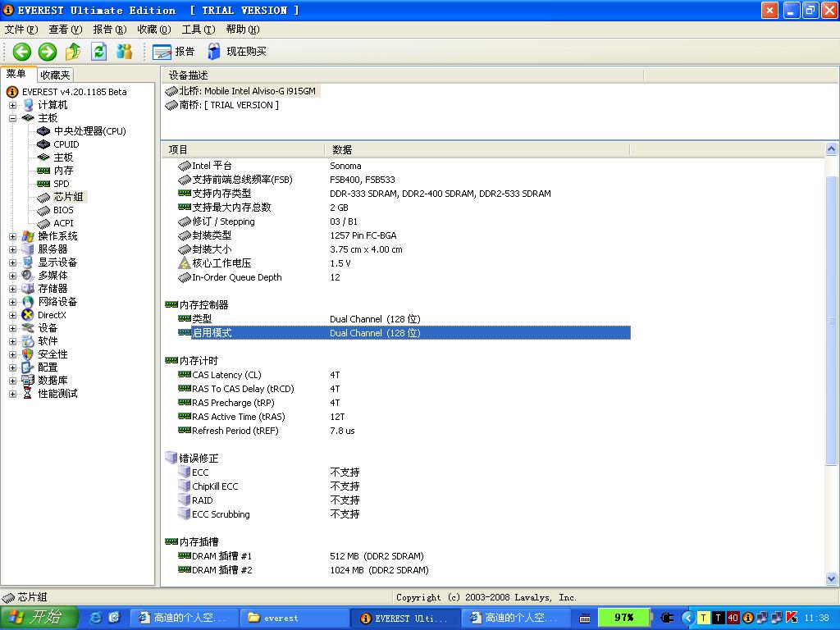This screenshot has width=840, height=630.
Task: Click the 现在购买 buy now button
Action: tap(237, 52)
